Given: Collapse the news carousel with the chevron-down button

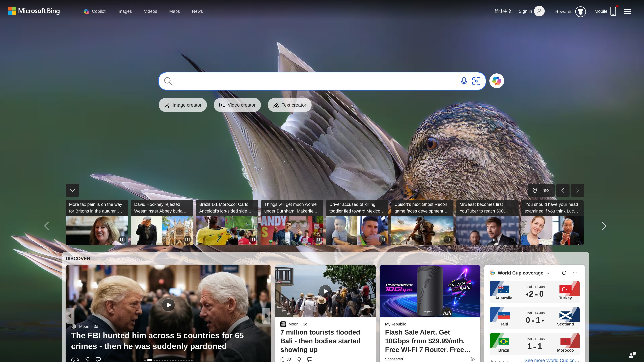Looking at the screenshot, I should pos(72,190).
